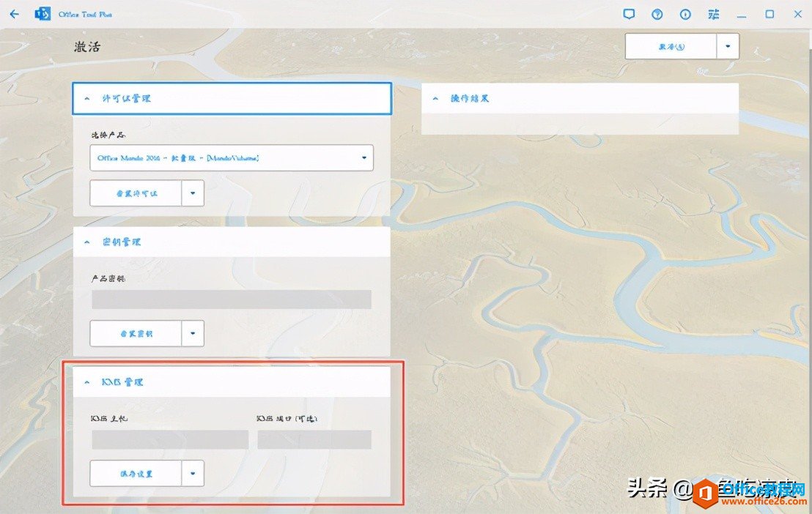Click the KMS host input field

pos(169,439)
